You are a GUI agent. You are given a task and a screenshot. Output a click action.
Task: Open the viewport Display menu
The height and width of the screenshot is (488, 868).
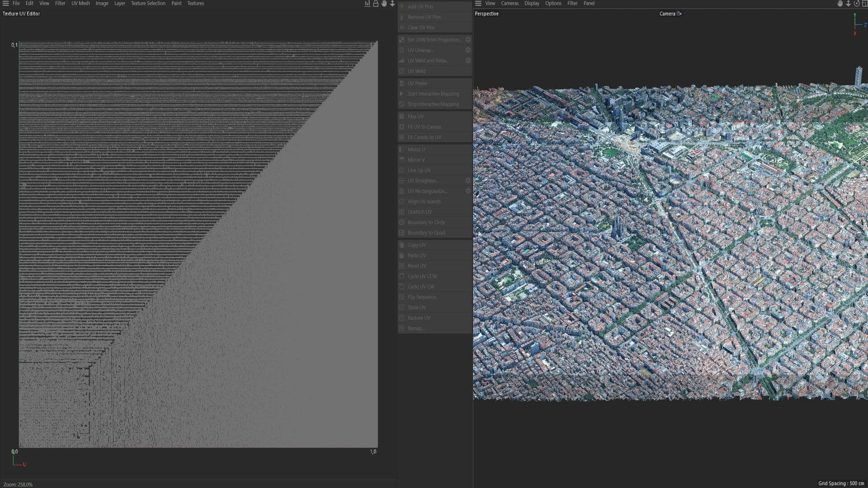[x=532, y=3]
